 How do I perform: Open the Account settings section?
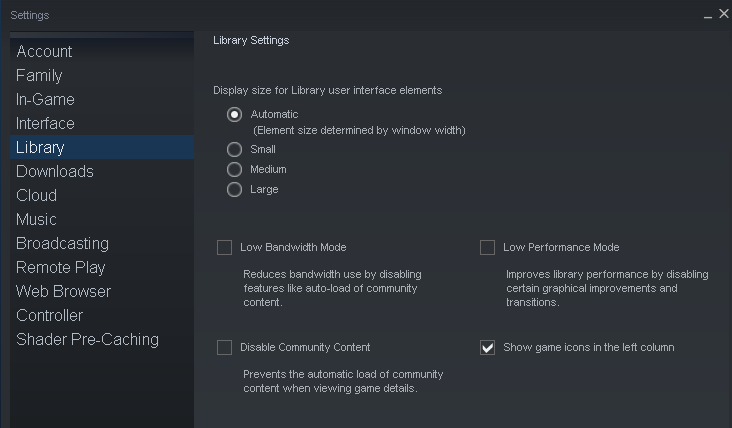44,52
